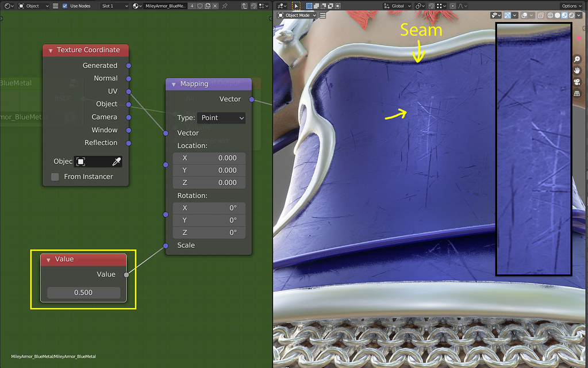Click the 4 to make single-user material
Screen dimensions: 588x368
pos(192,5)
